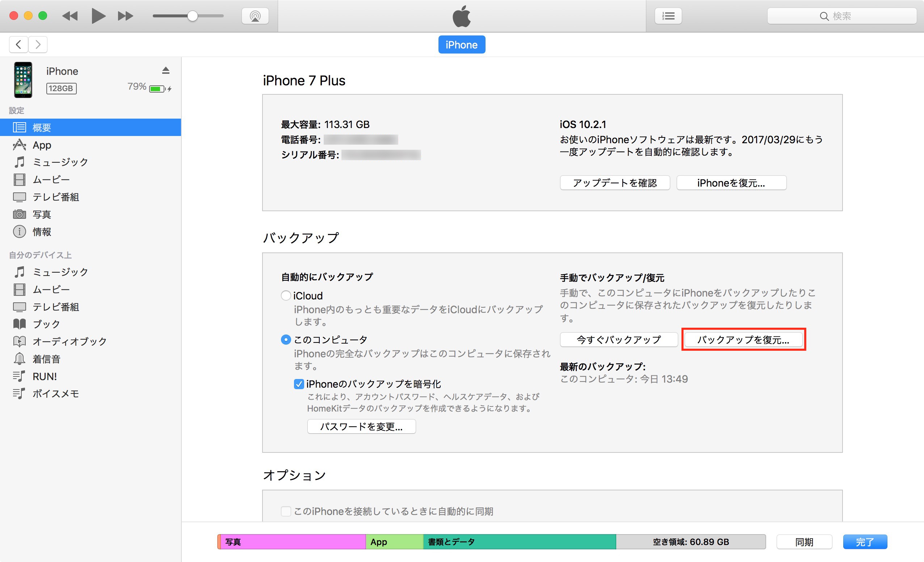The height and width of the screenshot is (562, 924).
Task: Go forward with the right chevron
Action: (x=38, y=44)
